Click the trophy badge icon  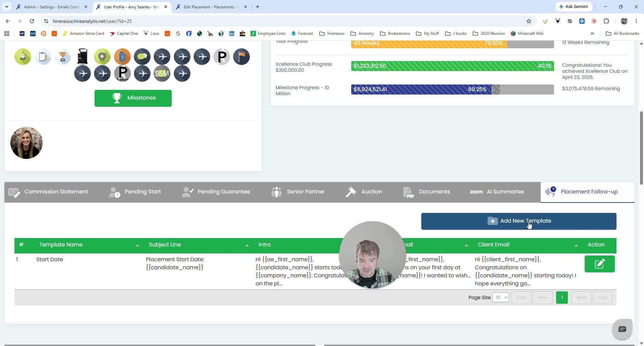coord(63,57)
